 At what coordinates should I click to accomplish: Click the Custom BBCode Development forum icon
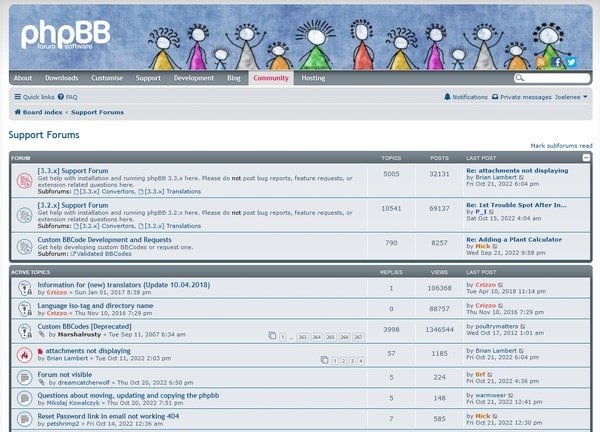click(x=24, y=246)
